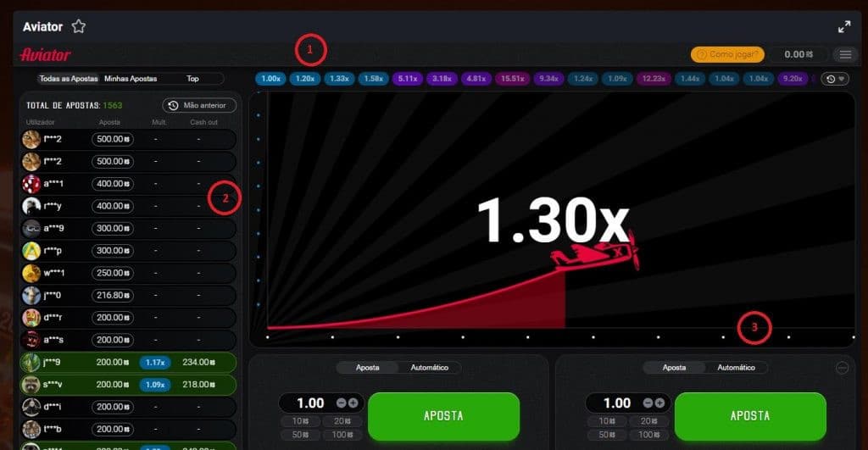Expand the round history dropdown
Image resolution: width=868 pixels, height=450 pixels.
click(x=835, y=79)
